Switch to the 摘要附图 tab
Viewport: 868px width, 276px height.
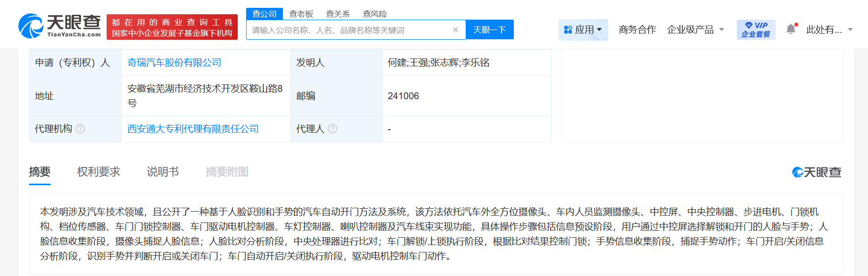pos(227,172)
